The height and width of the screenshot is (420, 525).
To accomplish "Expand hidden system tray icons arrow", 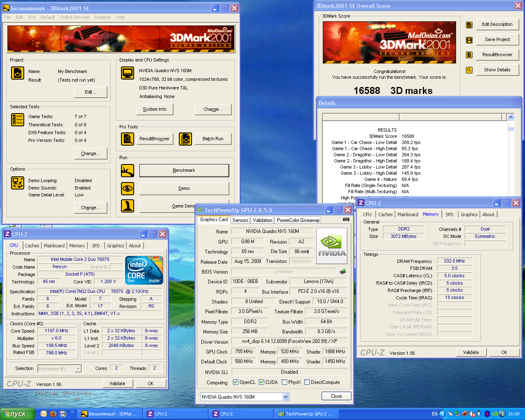I will pyautogui.click(x=443, y=414).
